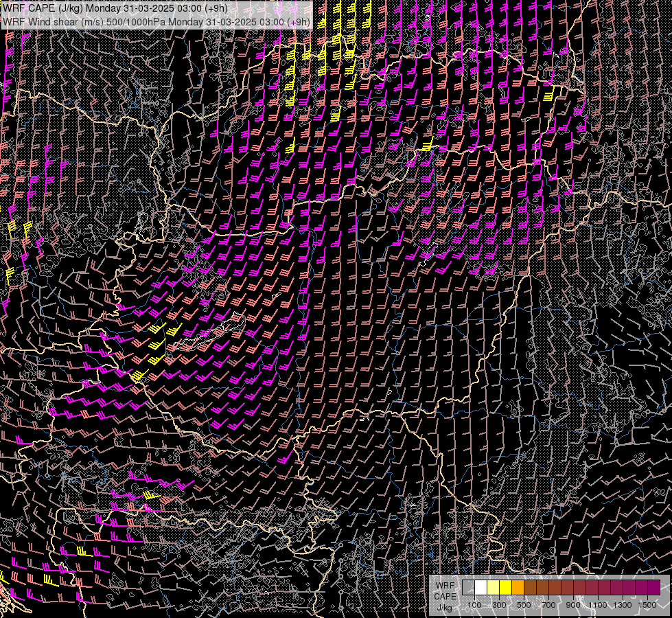This screenshot has width=672, height=618.
Task: Click the '1300' legend value label
Action: tap(623, 605)
